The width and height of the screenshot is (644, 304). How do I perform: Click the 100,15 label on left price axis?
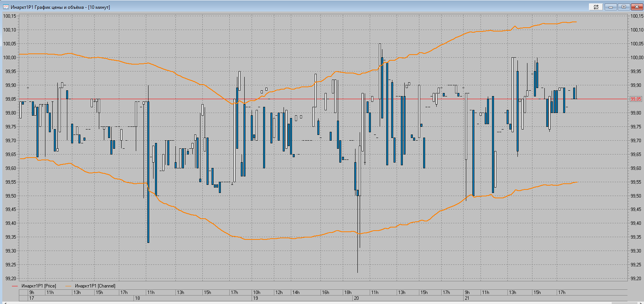(x=10, y=16)
